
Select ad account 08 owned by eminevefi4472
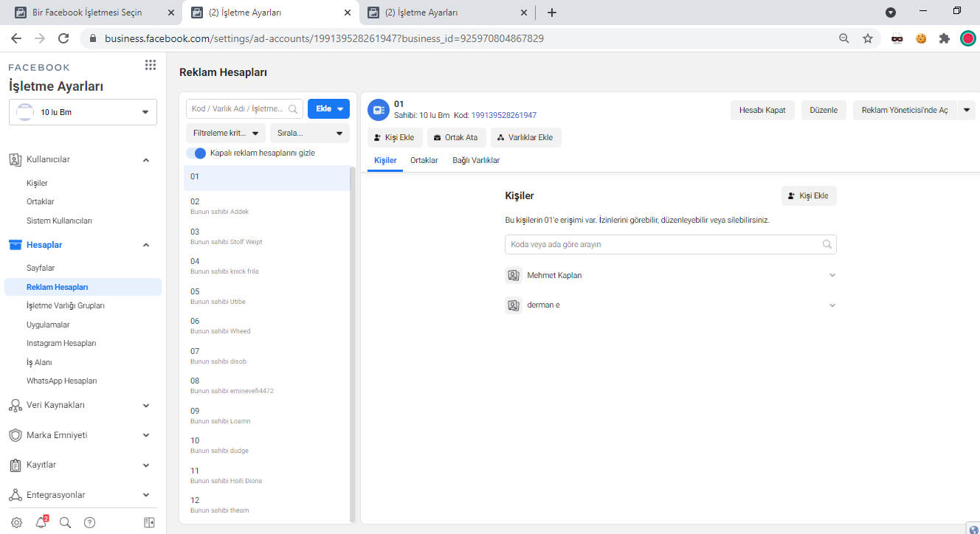267,385
